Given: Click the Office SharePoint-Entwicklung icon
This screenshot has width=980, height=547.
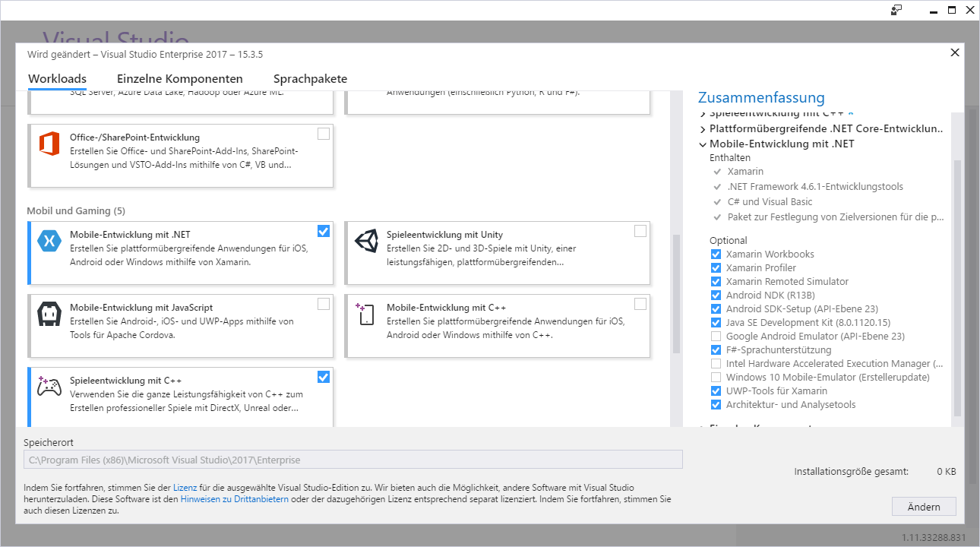Looking at the screenshot, I should click(x=49, y=144).
